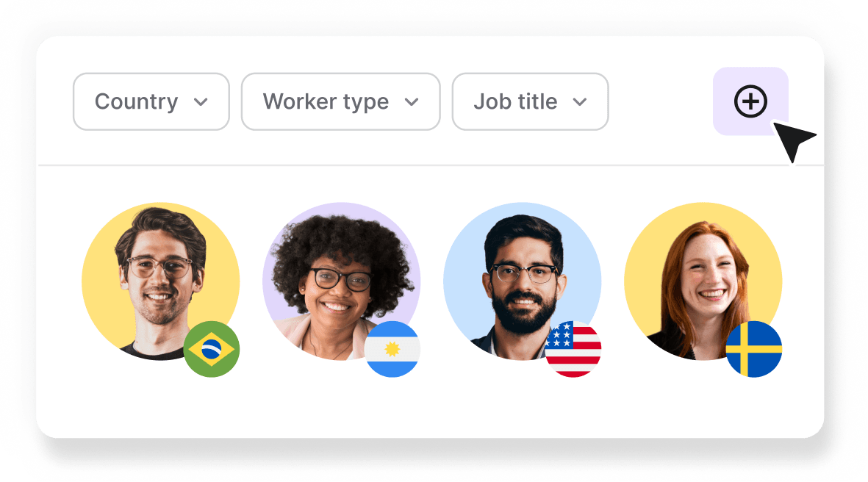Select the man with glasses on yellow avatar
Viewport: 868px width, 482px height.
[160, 281]
